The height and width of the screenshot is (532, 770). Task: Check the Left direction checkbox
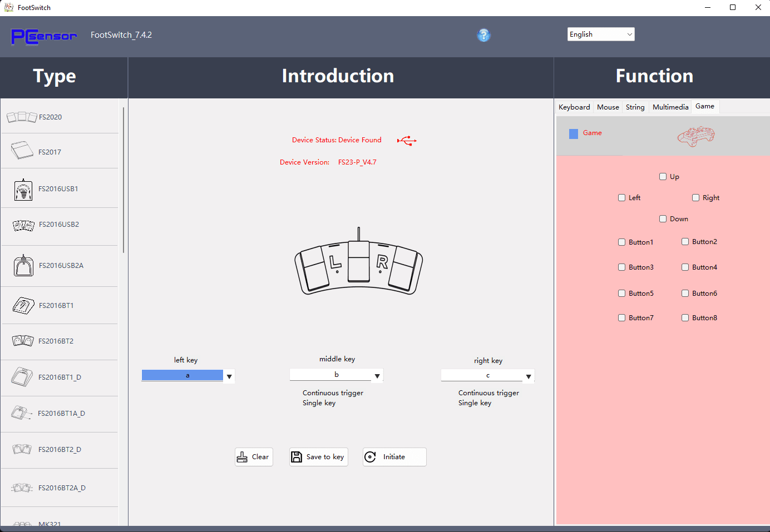tap(621, 198)
